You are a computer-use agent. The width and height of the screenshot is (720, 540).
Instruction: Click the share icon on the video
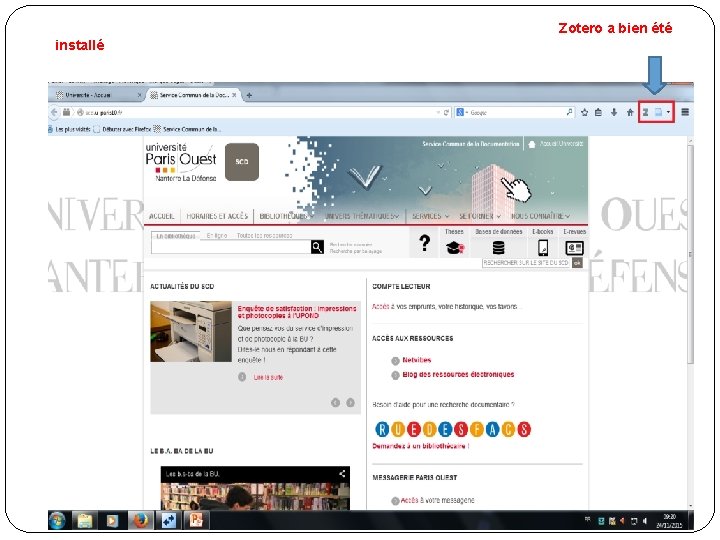[342, 473]
